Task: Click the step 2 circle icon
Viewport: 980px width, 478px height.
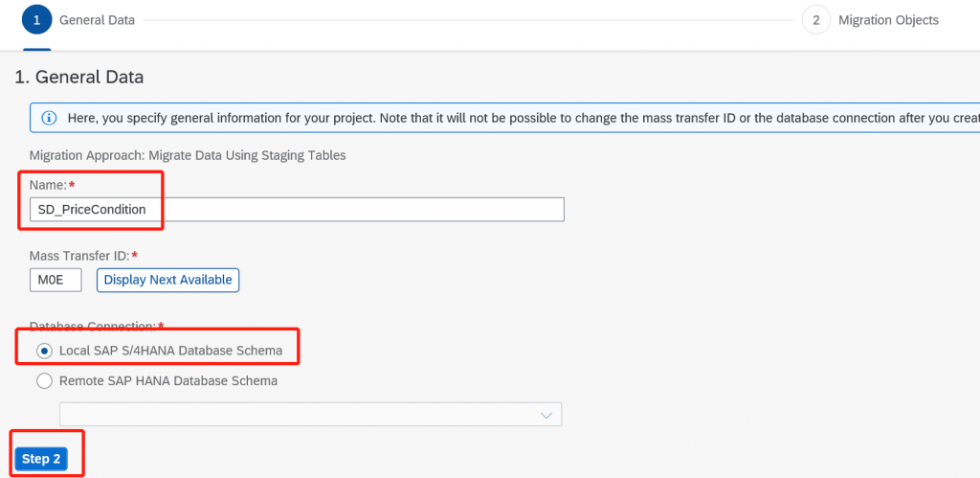Action: coord(816,20)
